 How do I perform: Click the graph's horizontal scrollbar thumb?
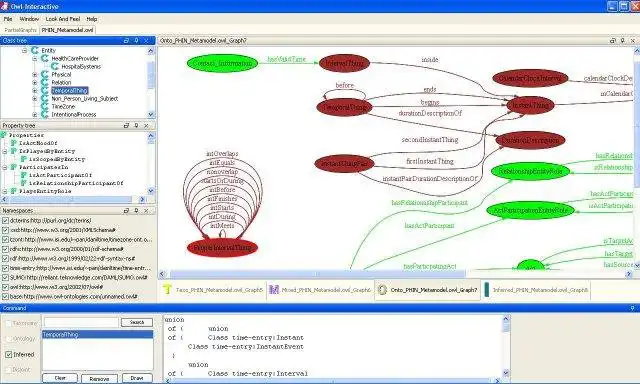318,274
